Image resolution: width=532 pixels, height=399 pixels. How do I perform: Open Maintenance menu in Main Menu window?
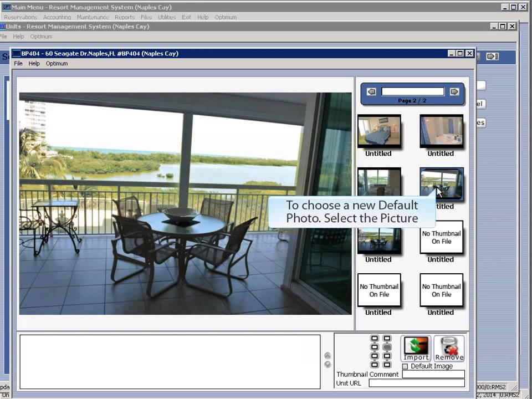tap(93, 17)
